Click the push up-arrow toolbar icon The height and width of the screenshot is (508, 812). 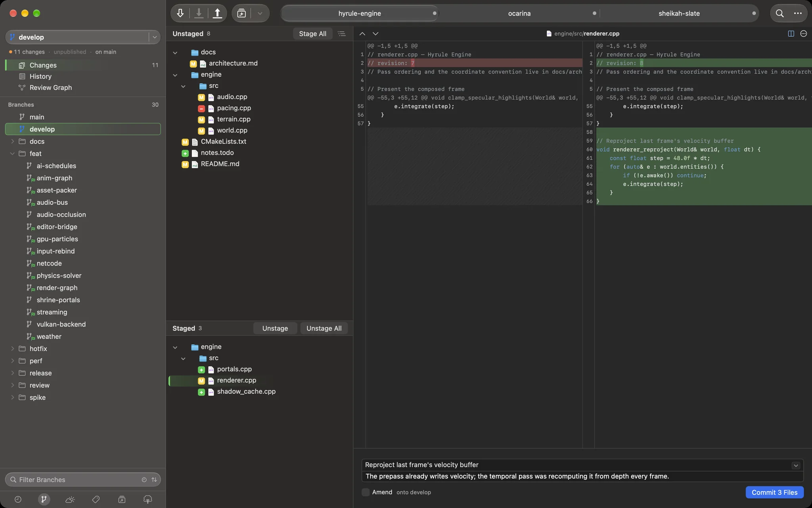click(x=217, y=13)
